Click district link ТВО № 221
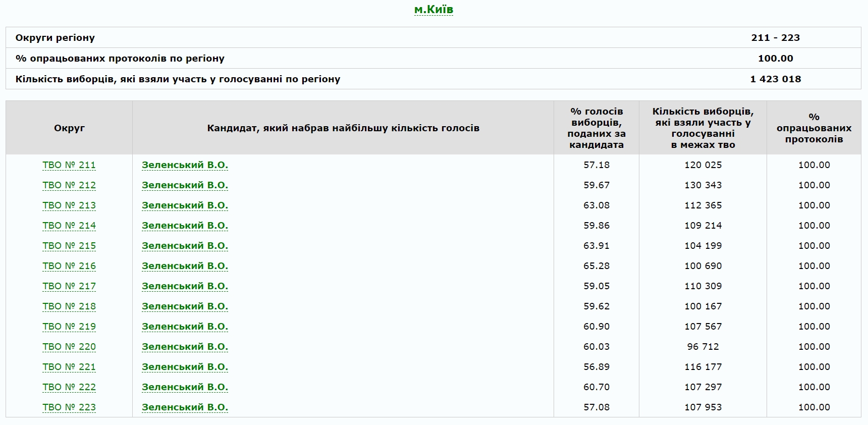Viewport: 868px width, 425px height. [69, 367]
